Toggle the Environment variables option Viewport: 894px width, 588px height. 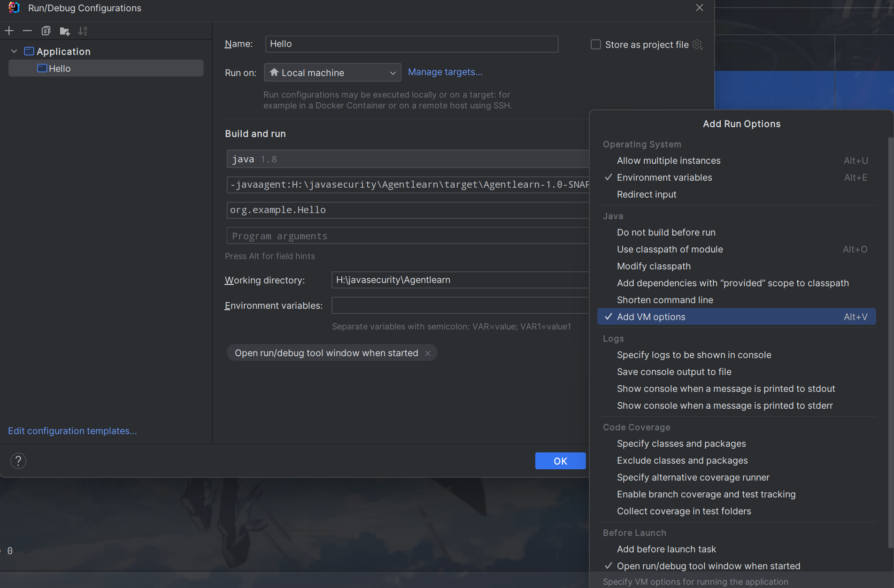point(737,177)
